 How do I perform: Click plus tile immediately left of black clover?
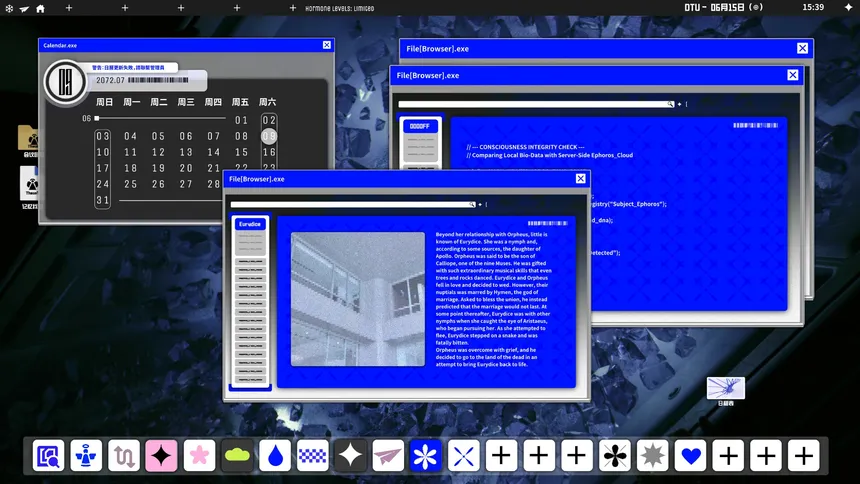(576, 455)
